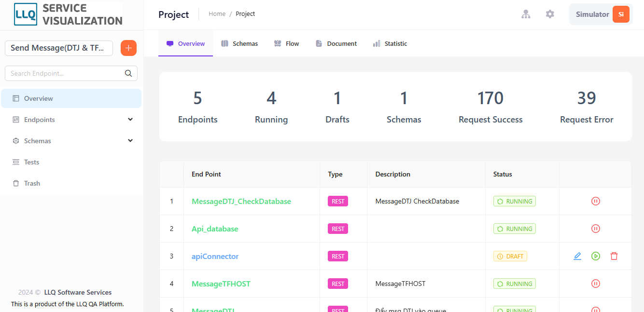Screen dimensions: 644x312
Task: Click the search magnifier icon
Action: coord(128,73)
